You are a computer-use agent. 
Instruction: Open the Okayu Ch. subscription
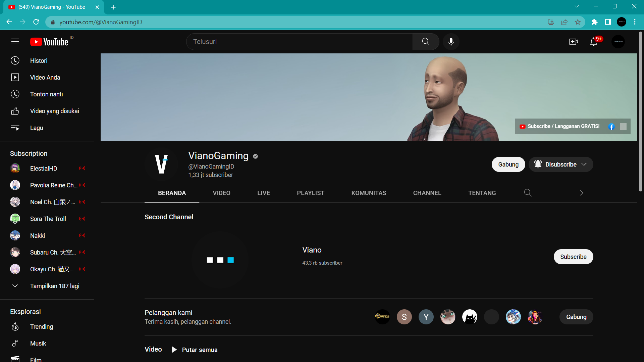click(47, 269)
